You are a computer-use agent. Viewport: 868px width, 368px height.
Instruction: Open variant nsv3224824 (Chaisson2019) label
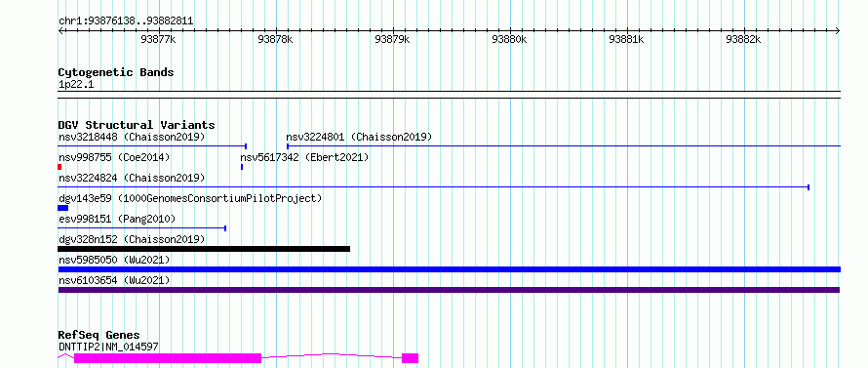click(132, 178)
